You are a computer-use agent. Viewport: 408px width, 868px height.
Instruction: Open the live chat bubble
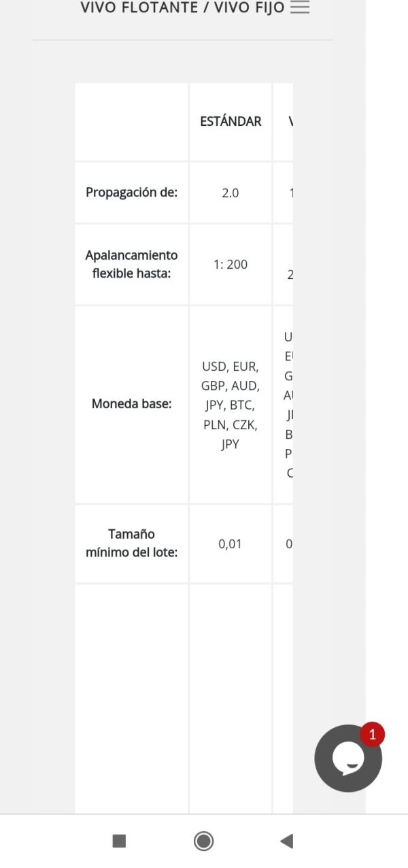[347, 759]
